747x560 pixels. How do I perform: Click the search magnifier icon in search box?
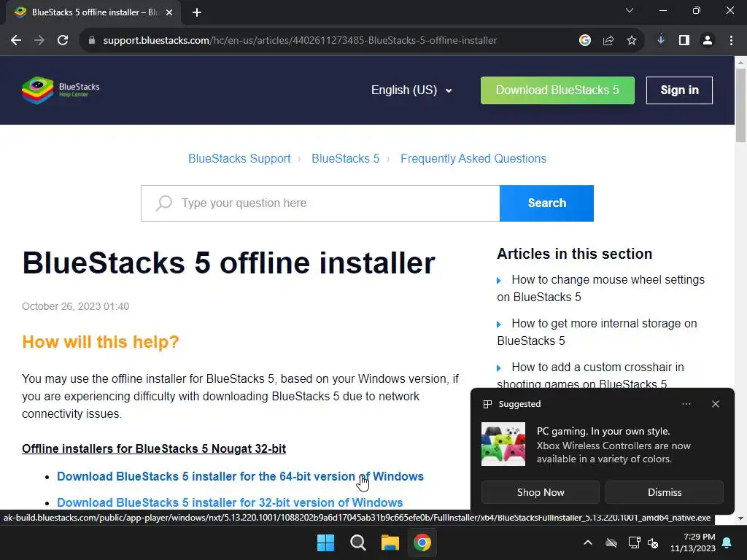click(163, 203)
